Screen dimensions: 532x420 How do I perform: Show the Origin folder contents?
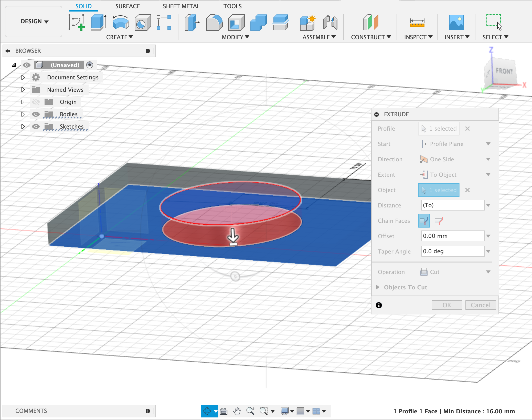pyautogui.click(x=23, y=102)
